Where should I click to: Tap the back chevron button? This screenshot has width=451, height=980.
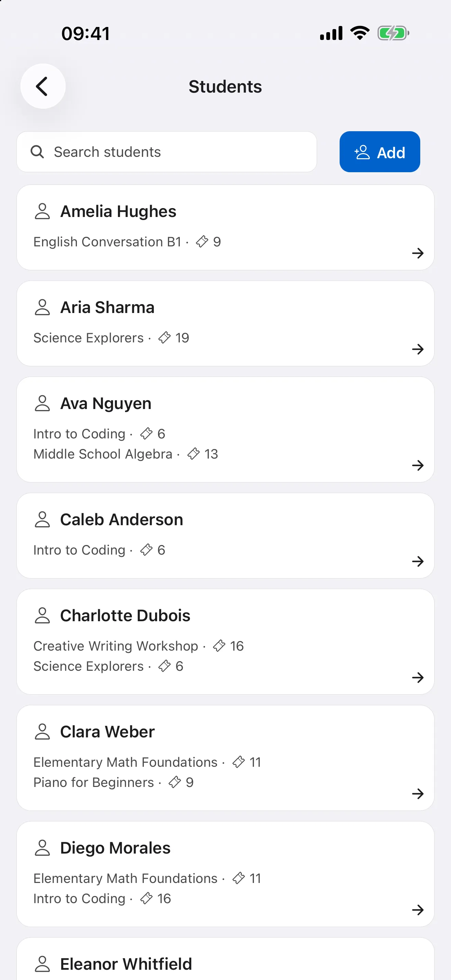tap(43, 86)
